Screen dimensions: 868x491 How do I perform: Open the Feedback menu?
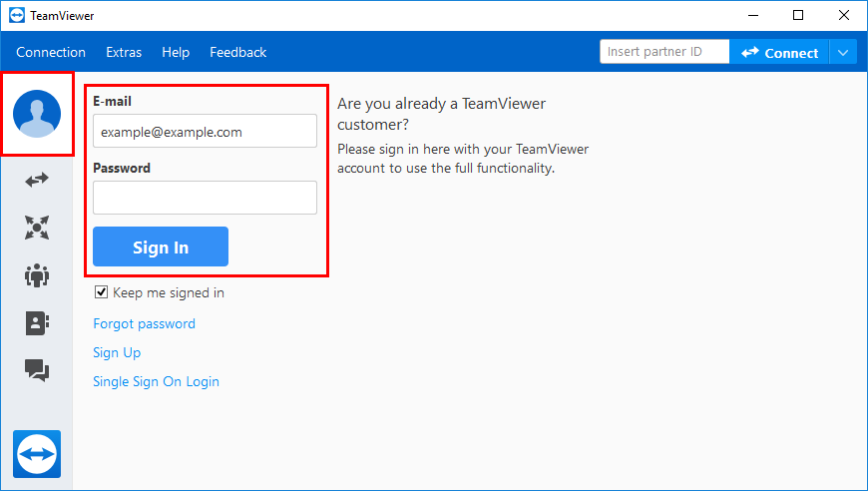(x=238, y=52)
